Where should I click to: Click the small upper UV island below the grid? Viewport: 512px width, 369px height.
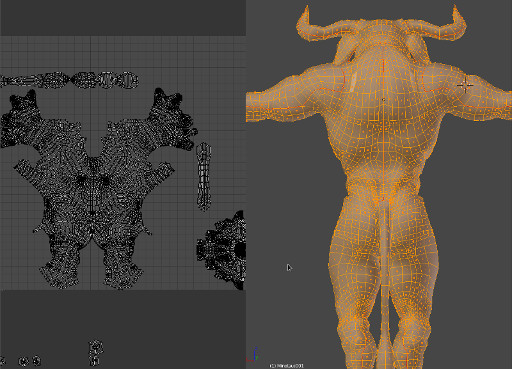coord(96,348)
